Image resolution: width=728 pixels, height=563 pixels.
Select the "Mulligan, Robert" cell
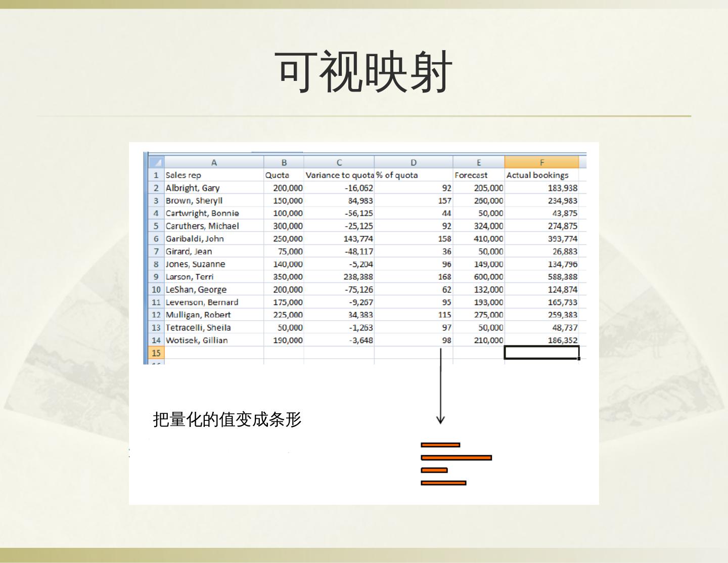click(214, 315)
